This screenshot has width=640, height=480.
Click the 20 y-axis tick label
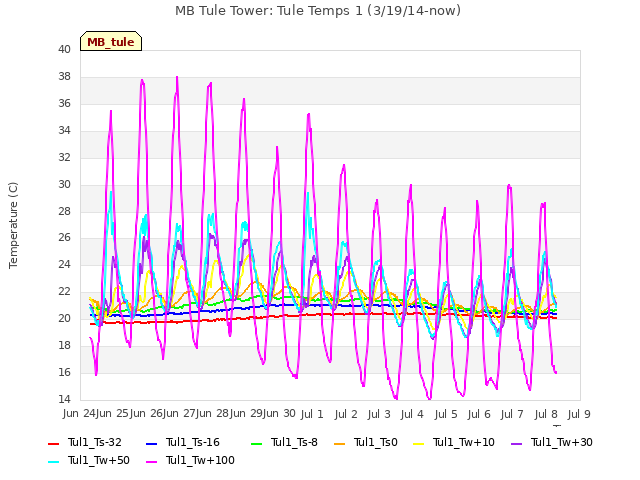click(x=64, y=318)
